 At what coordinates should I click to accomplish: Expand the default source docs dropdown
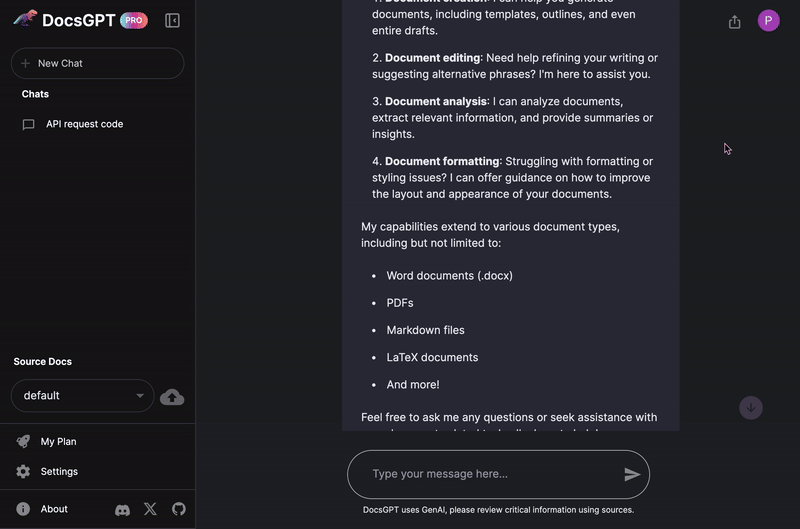[x=83, y=395]
